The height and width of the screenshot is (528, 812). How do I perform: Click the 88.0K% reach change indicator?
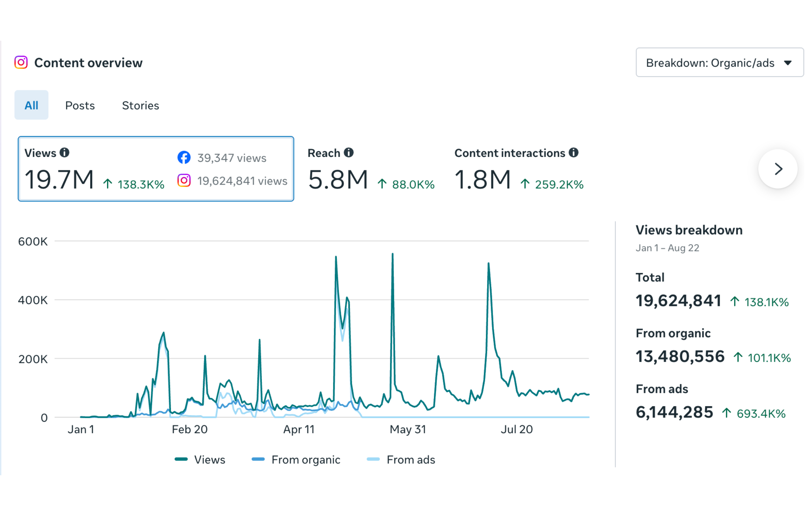pos(406,184)
